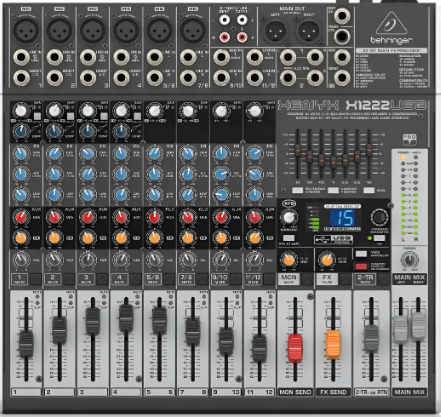Viewport: 441px width, 417px height.
Task: Select the orange FX SEND fader
Action: pyautogui.click(x=333, y=345)
